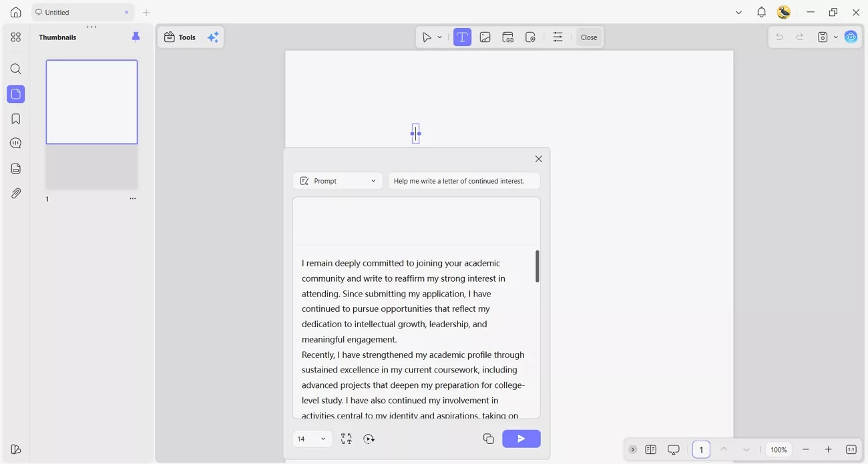Select the image insertion tool
868x464 pixels.
485,37
